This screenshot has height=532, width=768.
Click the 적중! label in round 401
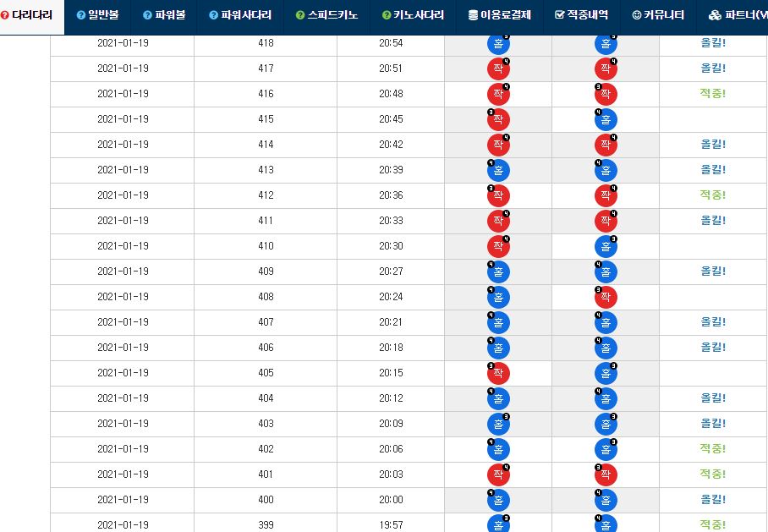[x=713, y=474]
